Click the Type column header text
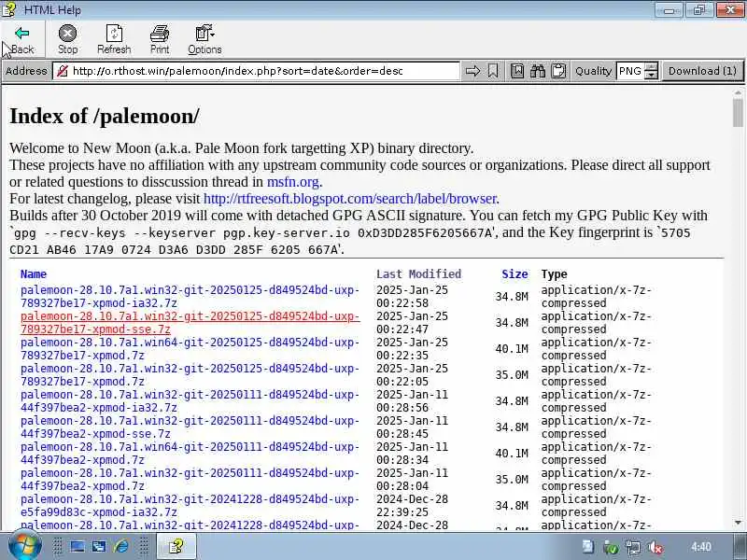Image resolution: width=747 pixels, height=560 pixels. tap(554, 273)
